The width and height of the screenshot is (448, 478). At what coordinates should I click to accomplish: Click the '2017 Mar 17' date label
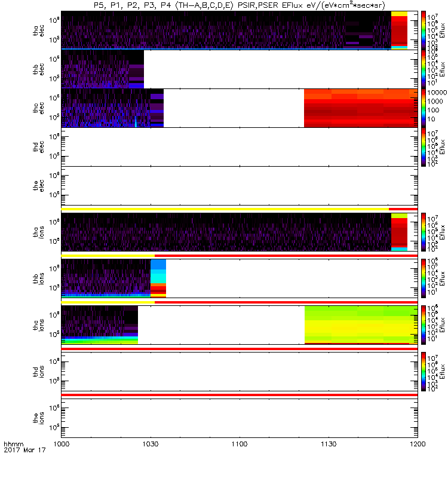click(x=24, y=450)
